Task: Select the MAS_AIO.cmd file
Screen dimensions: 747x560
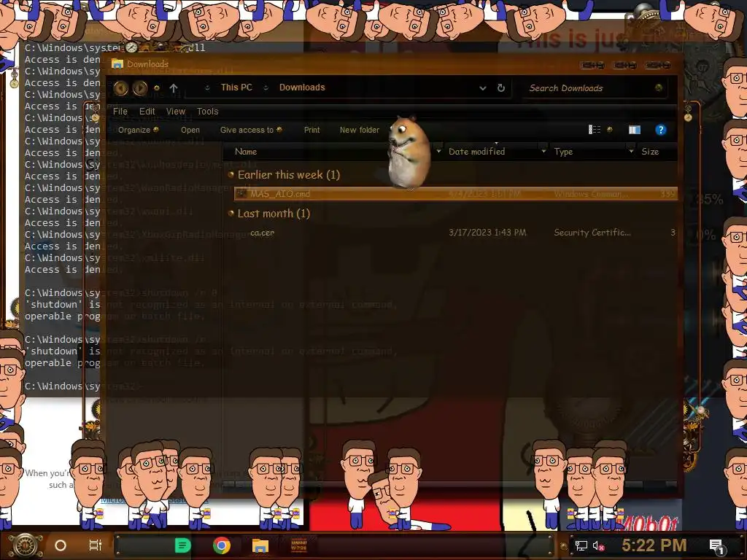Action: pos(456,194)
